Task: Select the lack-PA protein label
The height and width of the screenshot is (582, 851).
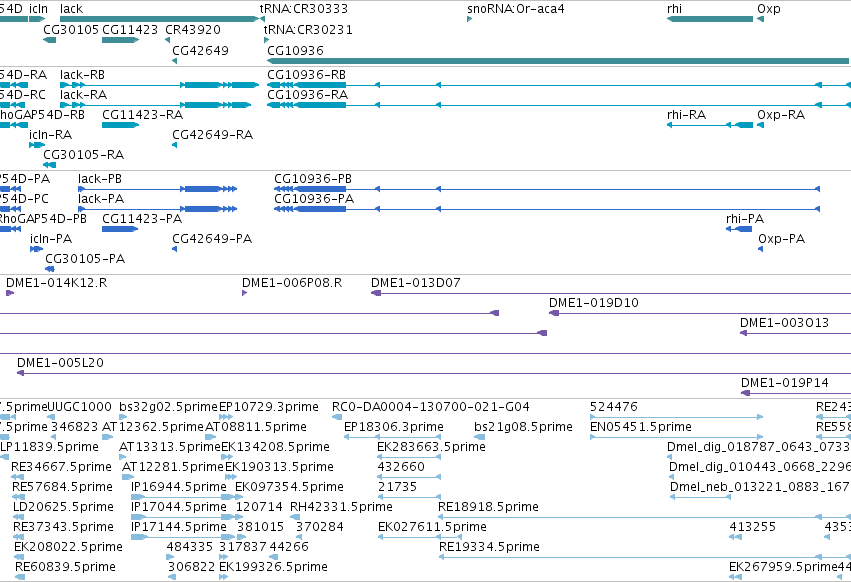Action: (101, 199)
